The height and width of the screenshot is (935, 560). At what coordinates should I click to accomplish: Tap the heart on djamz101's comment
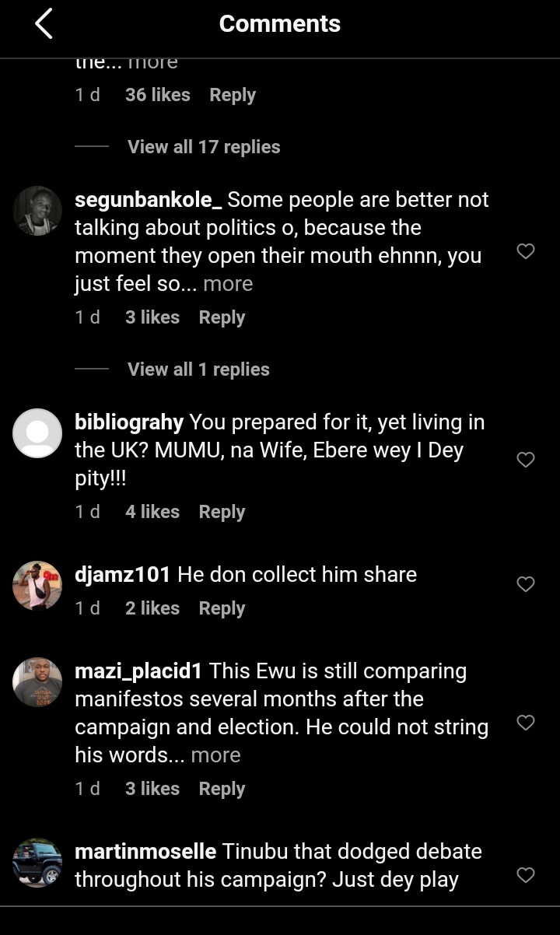(526, 584)
